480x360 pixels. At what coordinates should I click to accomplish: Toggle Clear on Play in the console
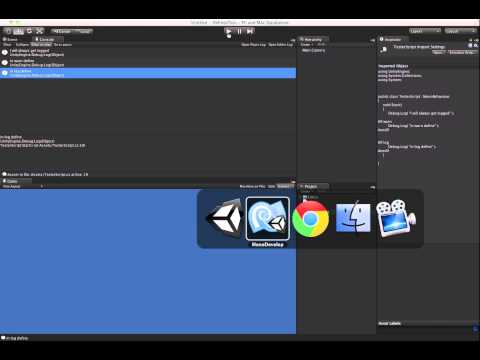[x=41, y=44]
